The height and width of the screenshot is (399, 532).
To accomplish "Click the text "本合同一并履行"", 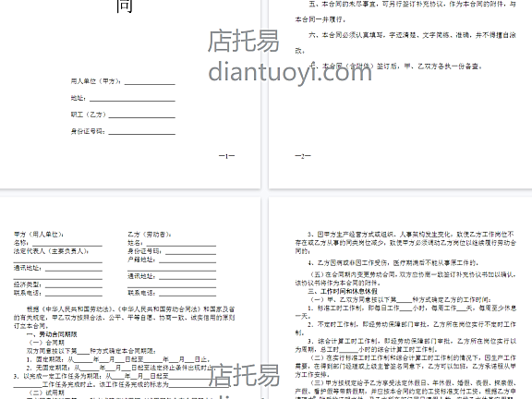I will (x=320, y=19).
